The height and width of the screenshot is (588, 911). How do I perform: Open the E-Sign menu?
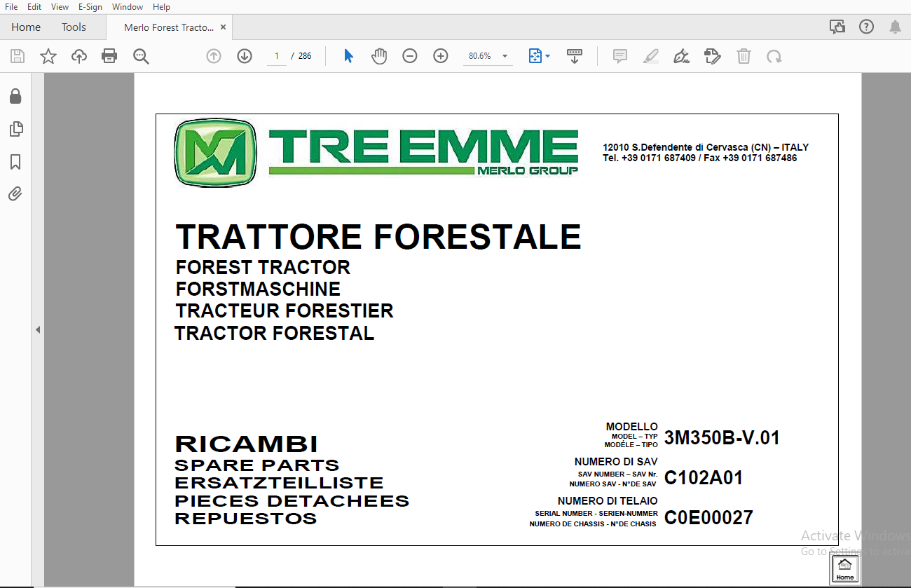pyautogui.click(x=90, y=6)
